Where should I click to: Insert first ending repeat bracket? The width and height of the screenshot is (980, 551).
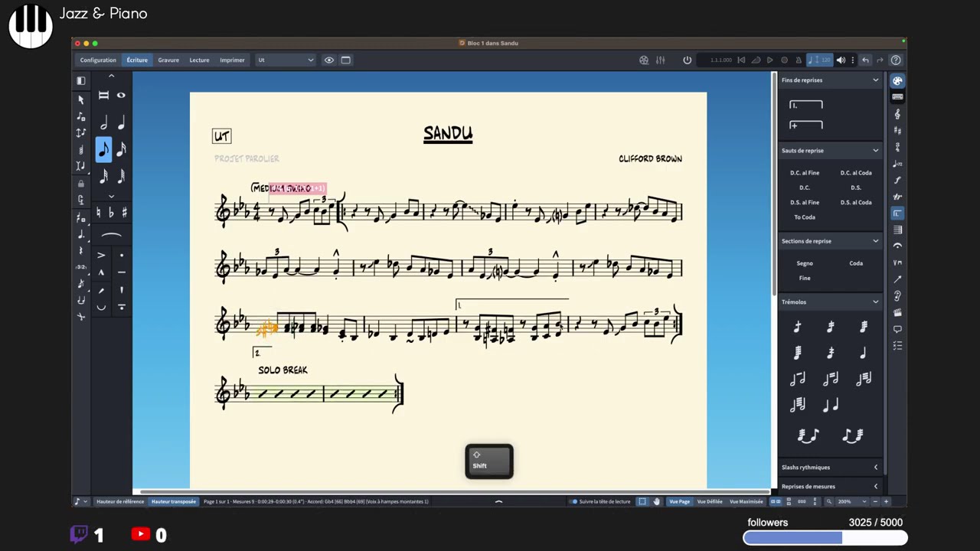[806, 105]
